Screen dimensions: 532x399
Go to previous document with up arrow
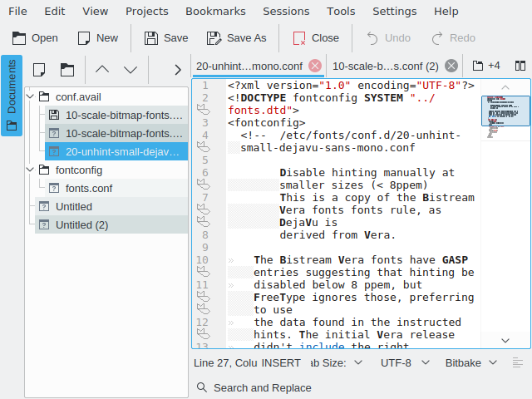coord(102,70)
